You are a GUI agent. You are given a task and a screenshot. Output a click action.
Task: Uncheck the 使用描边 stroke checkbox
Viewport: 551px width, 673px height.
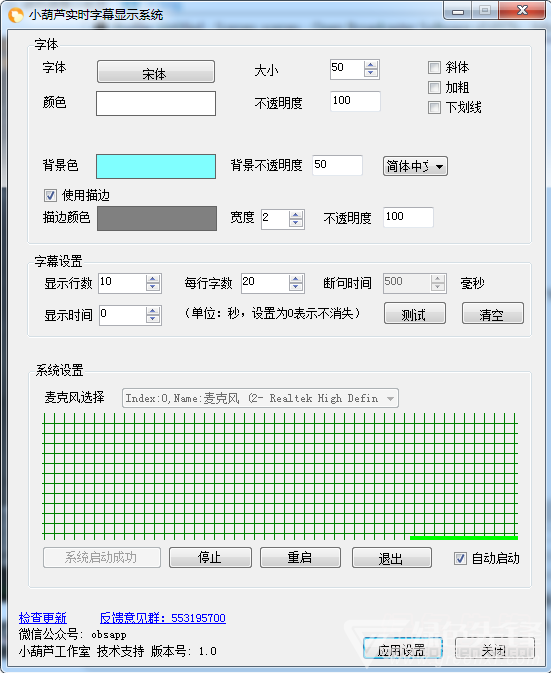pyautogui.click(x=50, y=196)
